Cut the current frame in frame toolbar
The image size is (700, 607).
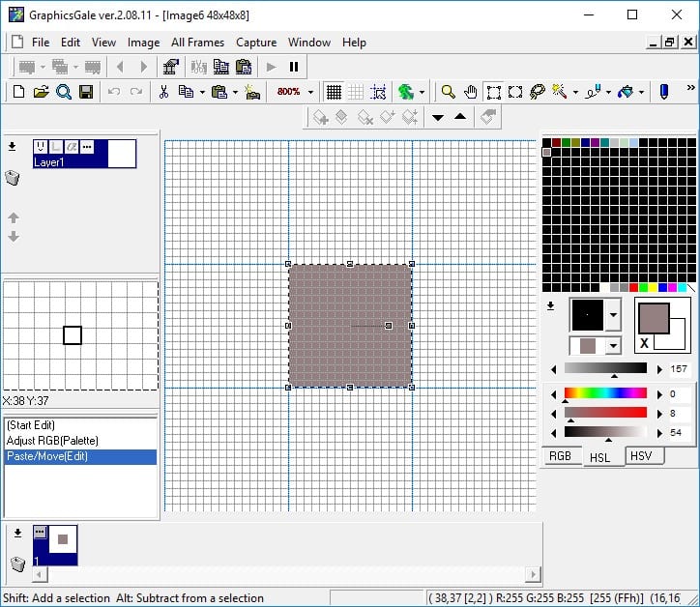(x=198, y=67)
